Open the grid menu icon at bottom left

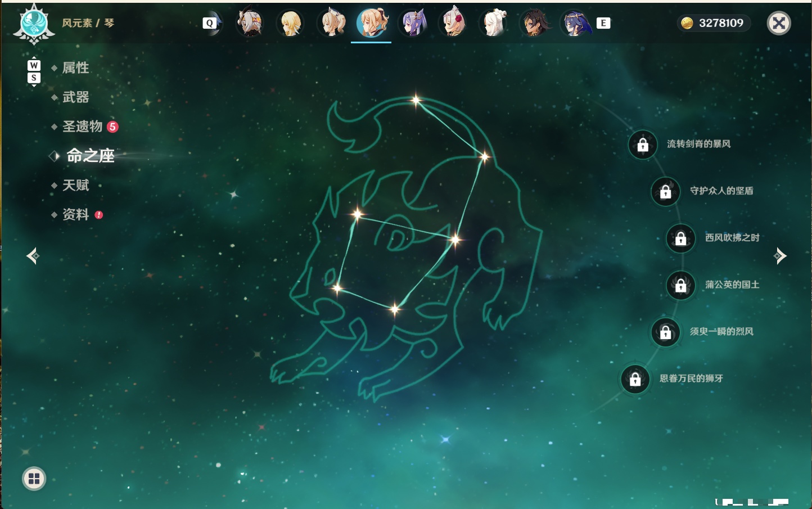point(34,479)
